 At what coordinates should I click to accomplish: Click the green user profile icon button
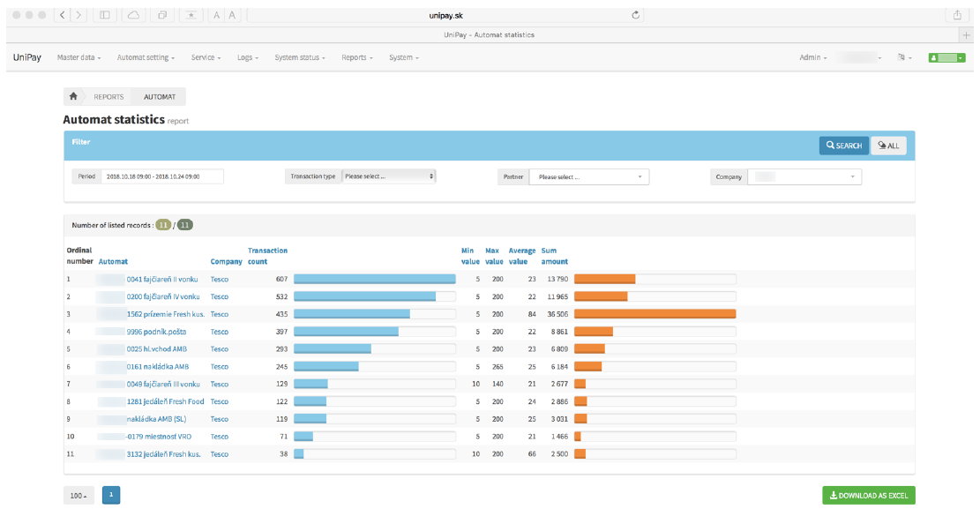click(946, 57)
